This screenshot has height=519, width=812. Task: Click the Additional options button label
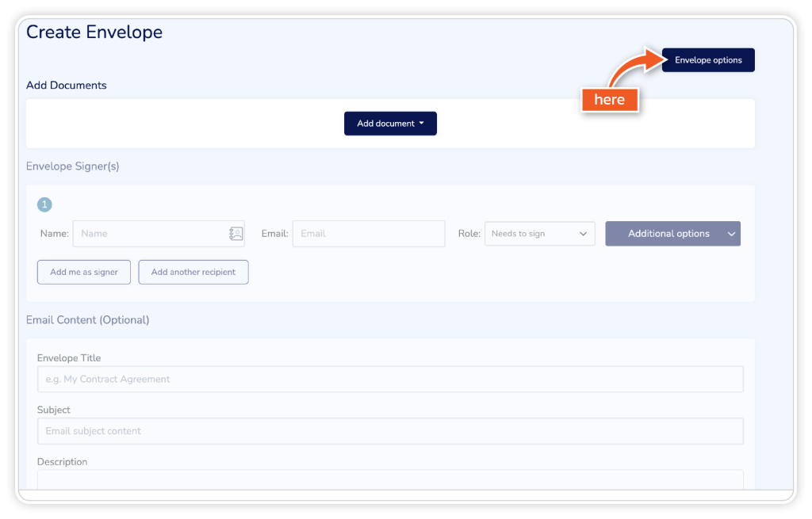click(668, 234)
